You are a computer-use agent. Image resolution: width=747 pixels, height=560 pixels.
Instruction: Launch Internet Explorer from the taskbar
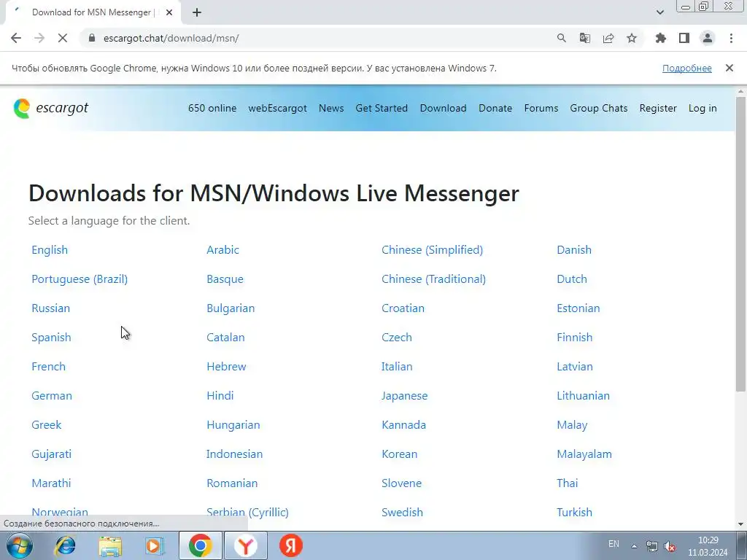click(65, 545)
